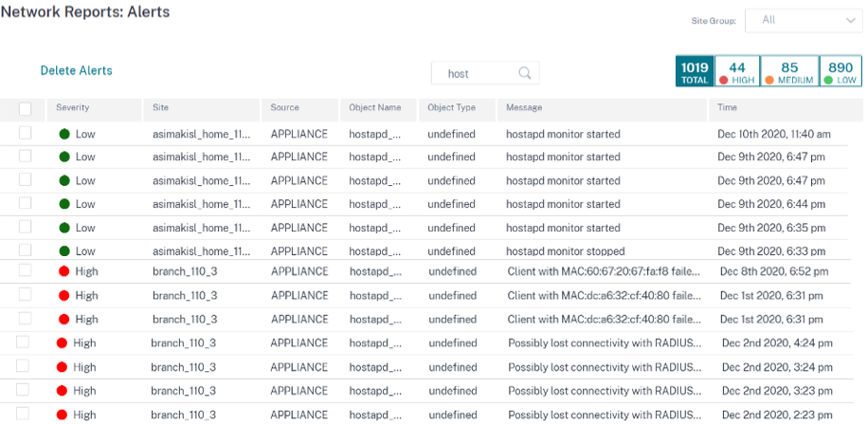This screenshot has height=425, width=868.
Task: Filter by 85 Medium alerts
Action: click(x=789, y=73)
